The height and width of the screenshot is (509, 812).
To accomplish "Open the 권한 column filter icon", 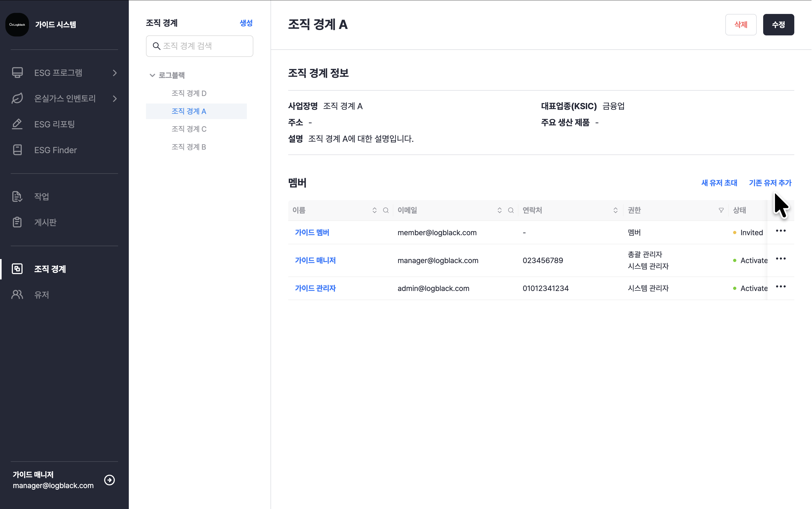I will [721, 211].
